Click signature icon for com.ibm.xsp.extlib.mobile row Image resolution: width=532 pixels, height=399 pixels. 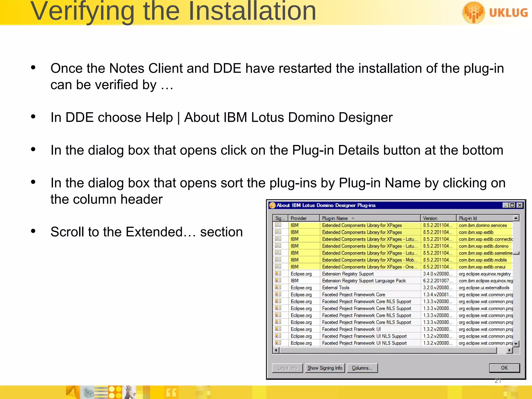(x=278, y=260)
